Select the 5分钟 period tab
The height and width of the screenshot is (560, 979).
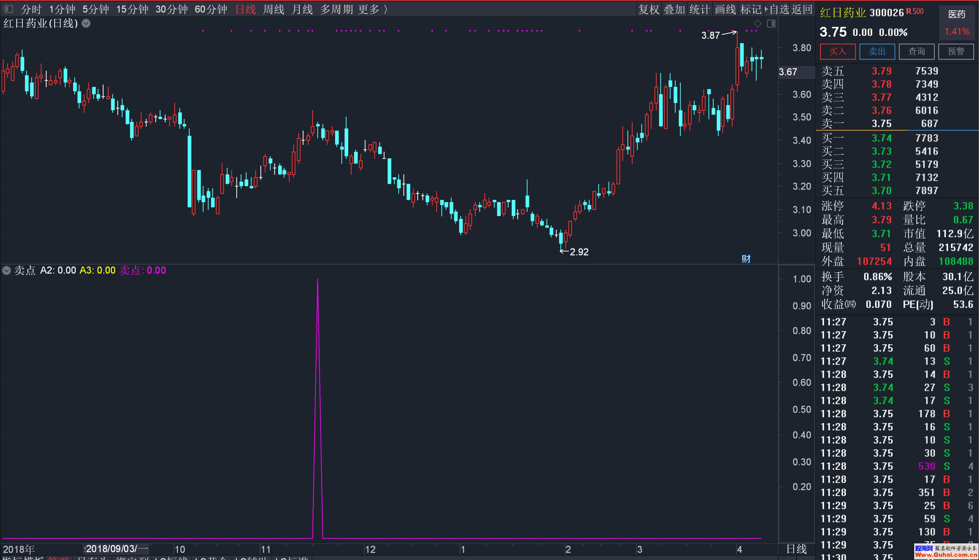click(95, 9)
